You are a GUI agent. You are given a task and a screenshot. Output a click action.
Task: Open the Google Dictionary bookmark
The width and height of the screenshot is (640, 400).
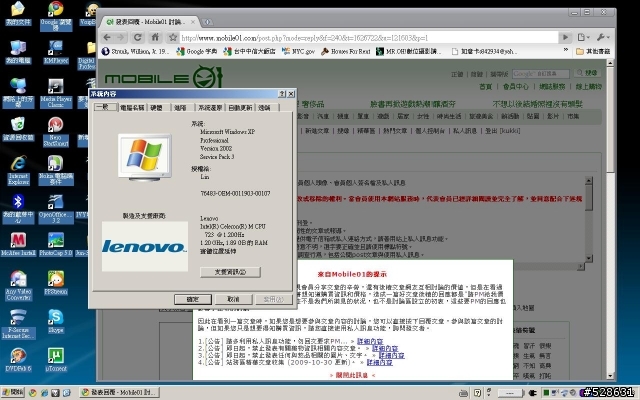click(x=197, y=51)
